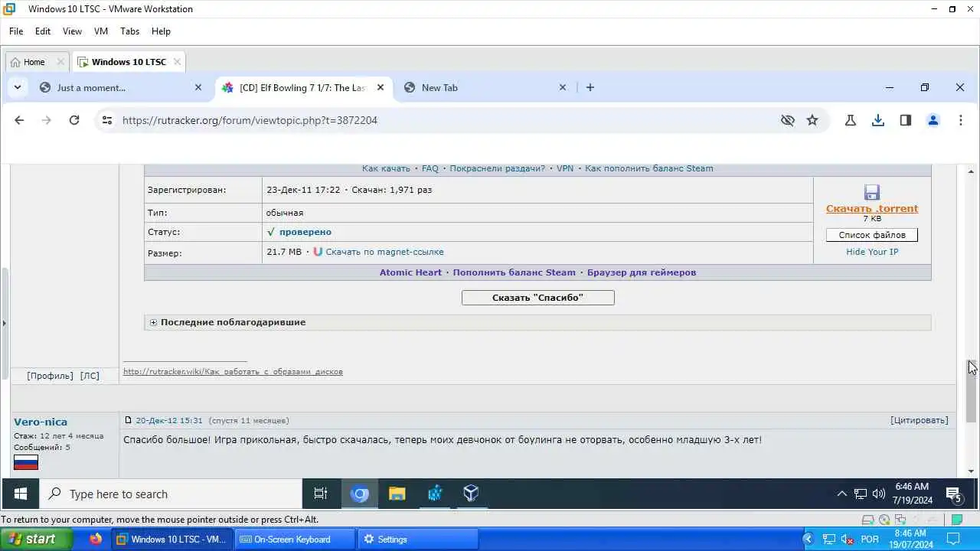Open the VMware VM menu

(x=101, y=31)
